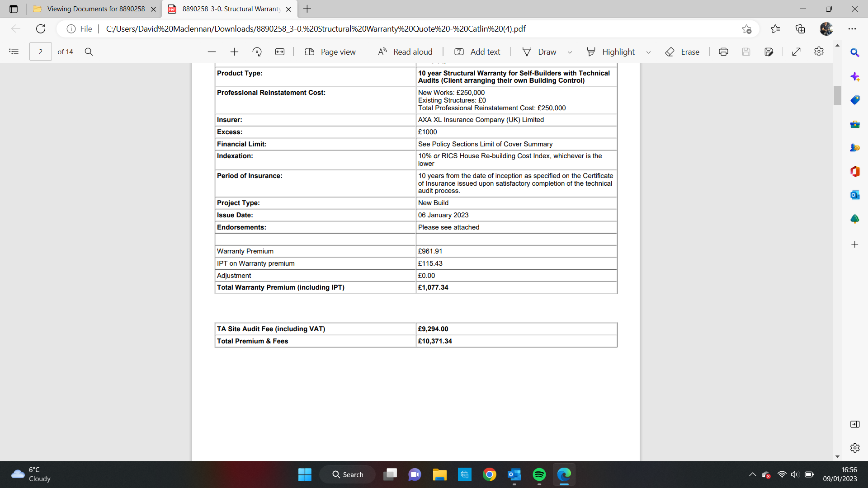Enter full screen mode
868x488 pixels.
pyautogui.click(x=797, y=52)
